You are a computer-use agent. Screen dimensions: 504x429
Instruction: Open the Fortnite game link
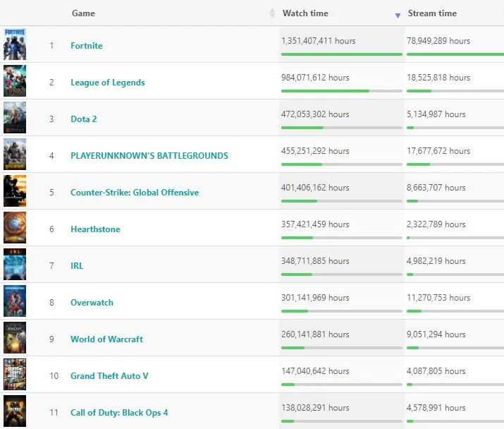tap(87, 46)
